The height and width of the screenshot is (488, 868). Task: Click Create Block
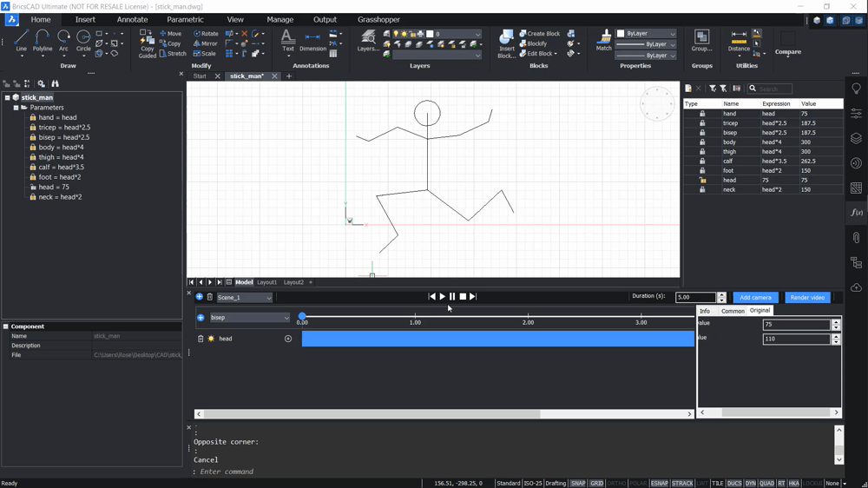click(540, 33)
